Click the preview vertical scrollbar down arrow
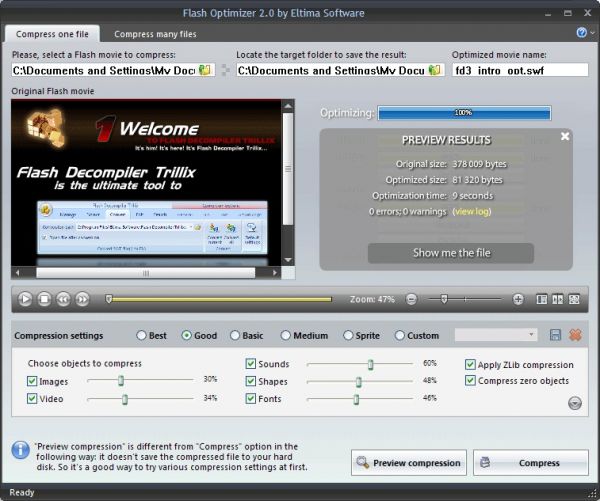The image size is (600, 501). 288,260
